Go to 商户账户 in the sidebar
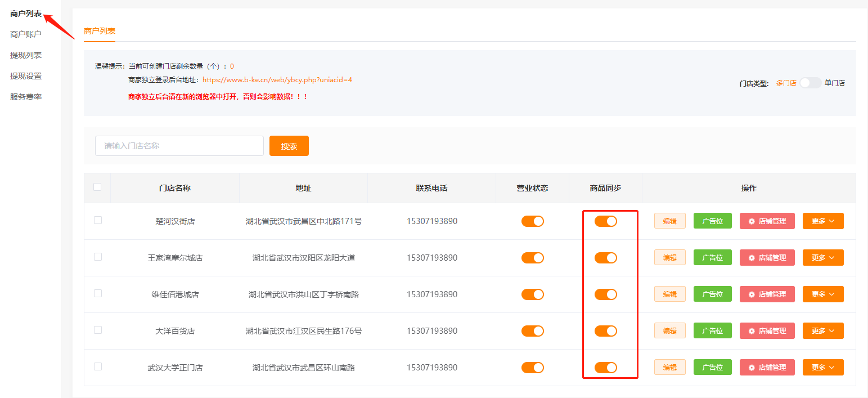The width and height of the screenshot is (868, 398). click(26, 34)
